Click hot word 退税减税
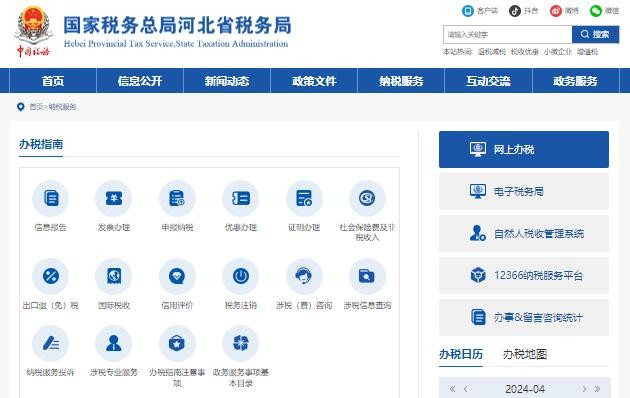The width and height of the screenshot is (630, 398). [x=492, y=52]
